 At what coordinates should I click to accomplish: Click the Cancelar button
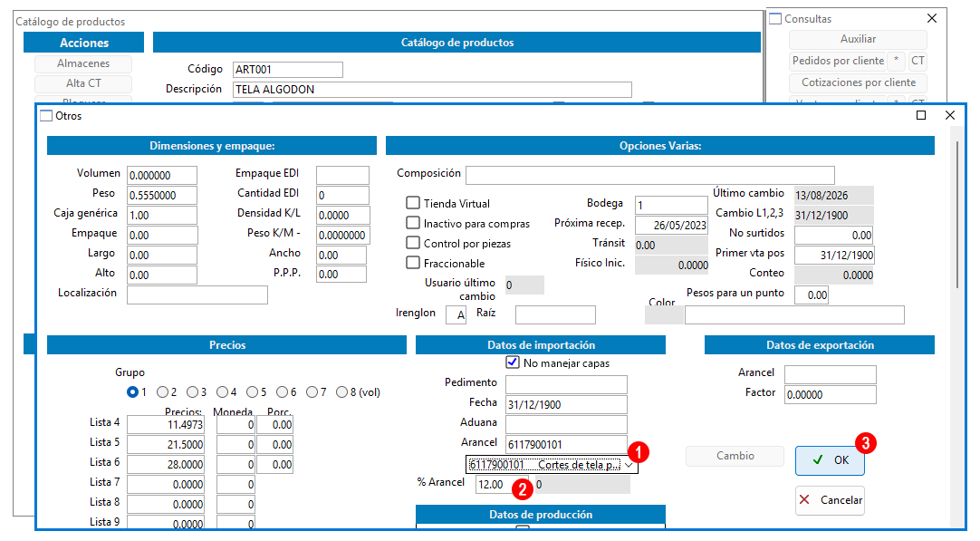(x=830, y=500)
